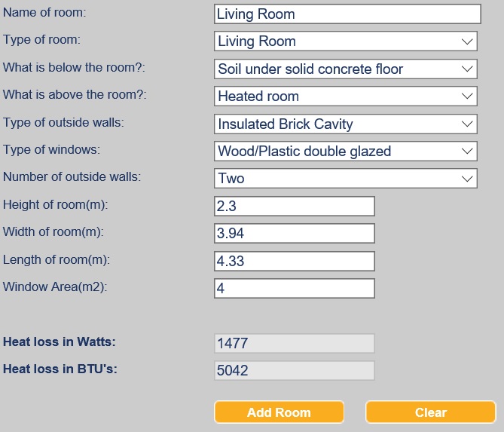Select the Heat loss in BTU's result field
This screenshot has height=432, width=504.
pos(294,371)
